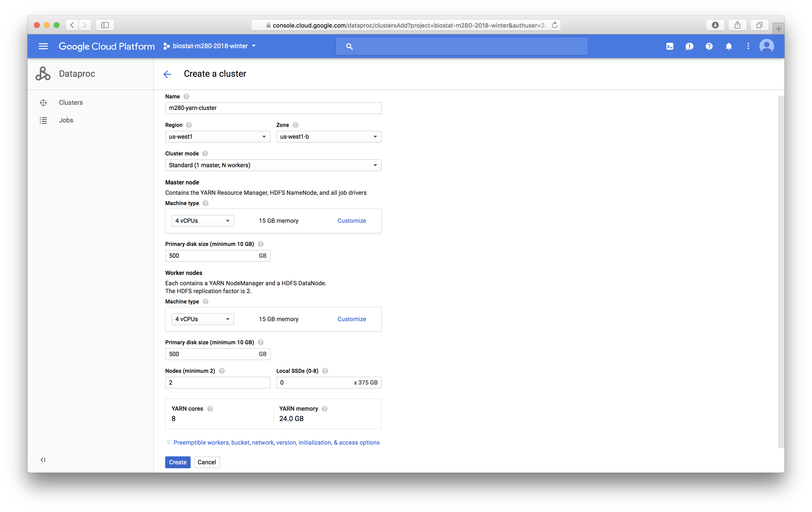Open the notifications bell
This screenshot has width=812, height=512.
[729, 46]
